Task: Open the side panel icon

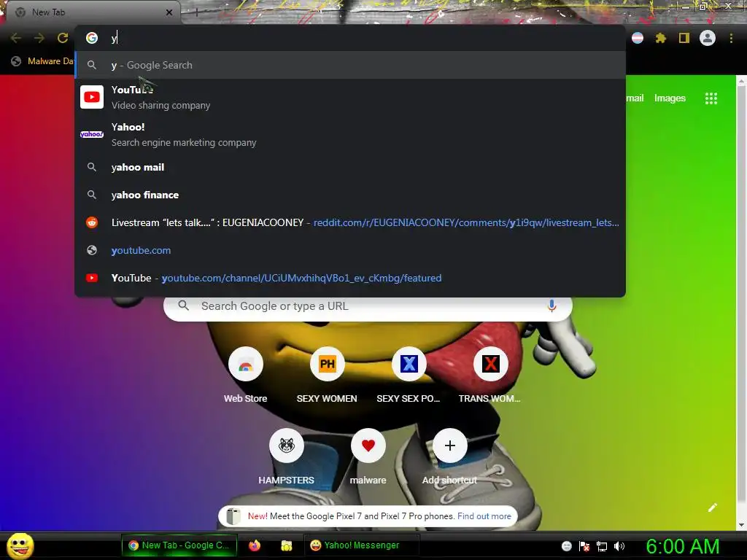Action: [684, 38]
